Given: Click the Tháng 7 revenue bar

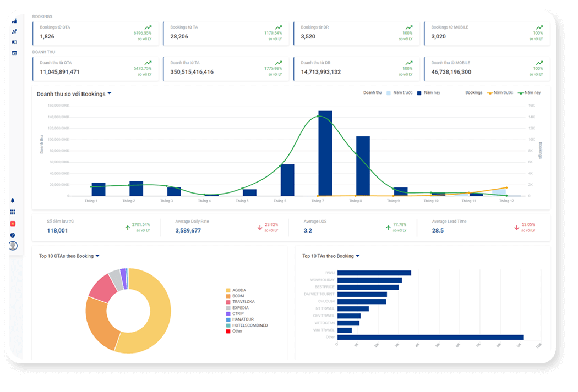Looking at the screenshot, I should coord(325,153).
